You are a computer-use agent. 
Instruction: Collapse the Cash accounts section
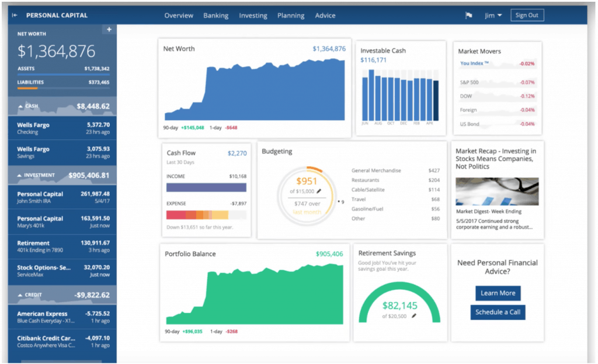coord(20,106)
